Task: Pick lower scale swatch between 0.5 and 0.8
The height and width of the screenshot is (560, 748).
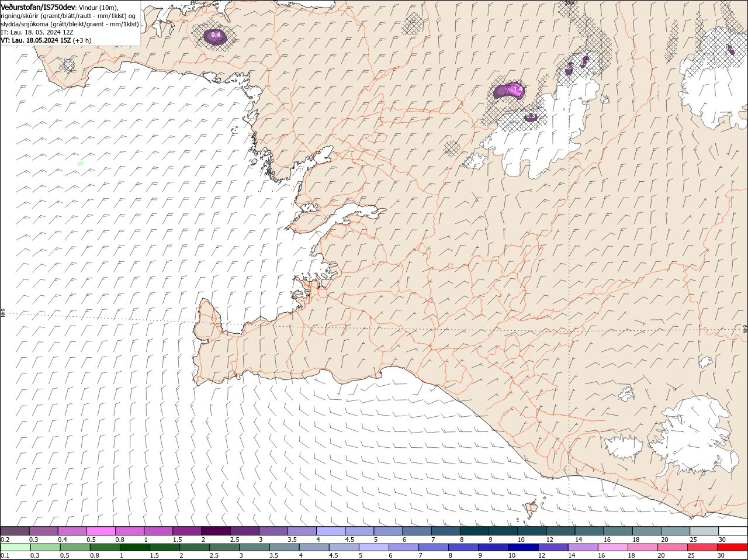Action: coord(75,548)
